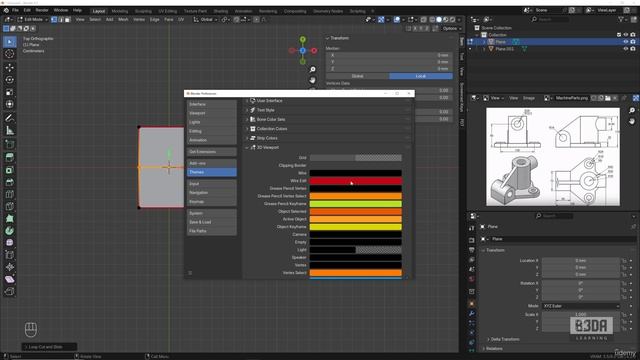Select the Shear tool
Image resolution: width=640 pixels, height=360 pixels.
pyautogui.click(x=10, y=280)
